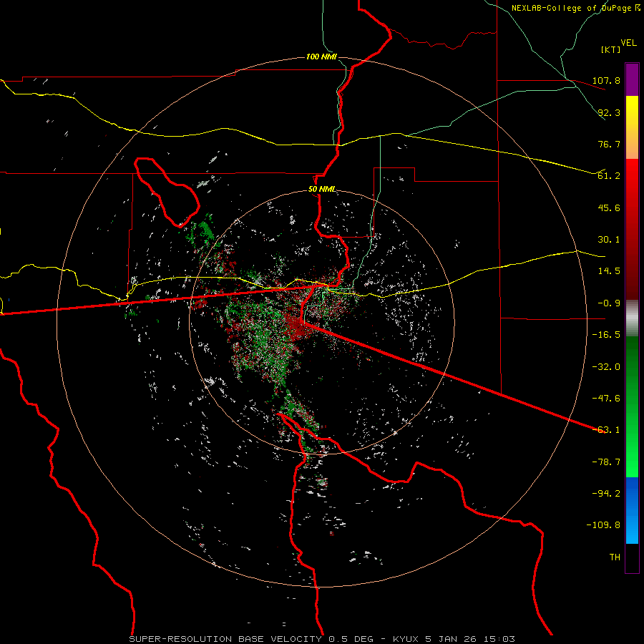Pick the gray band on velocity color bar

(632, 318)
